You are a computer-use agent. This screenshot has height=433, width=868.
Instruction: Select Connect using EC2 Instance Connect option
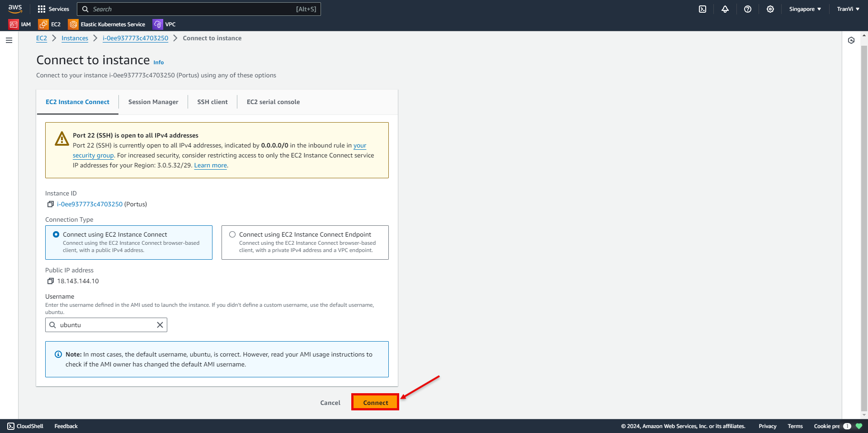[57, 234]
